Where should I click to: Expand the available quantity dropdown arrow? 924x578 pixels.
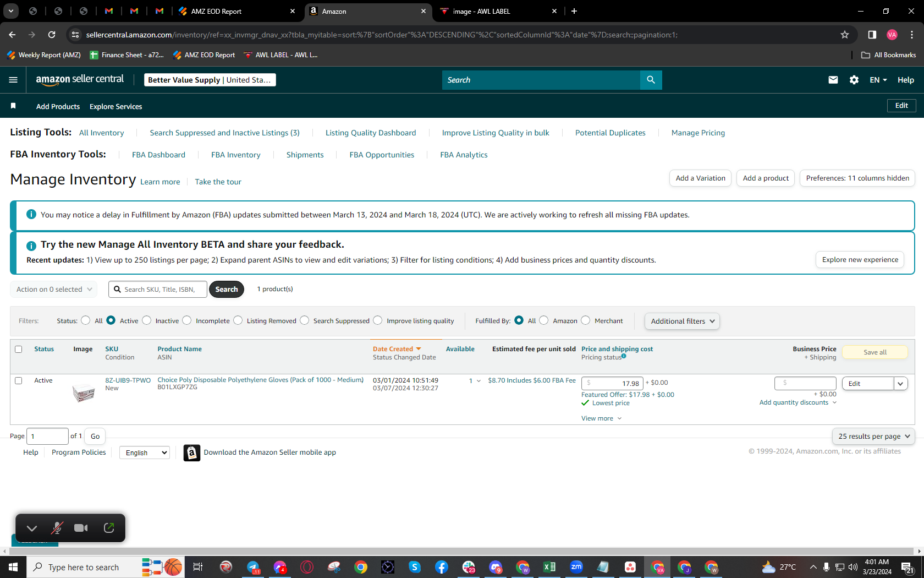tap(479, 381)
